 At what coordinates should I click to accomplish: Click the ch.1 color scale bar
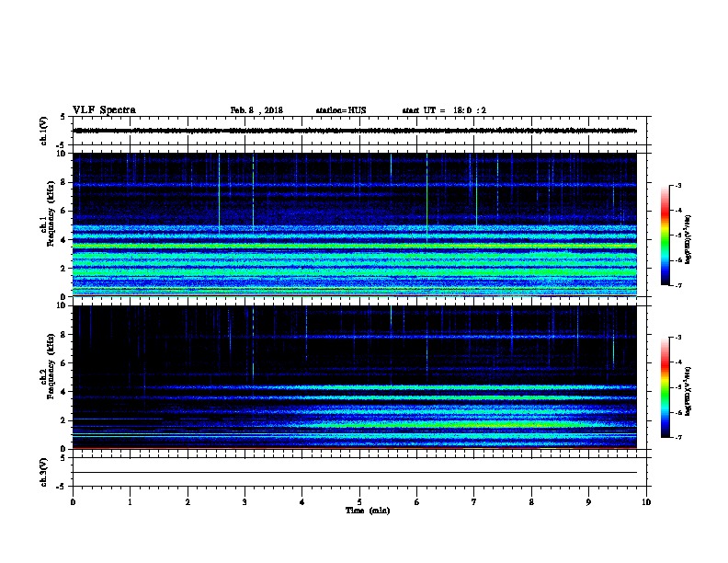pyautogui.click(x=665, y=236)
